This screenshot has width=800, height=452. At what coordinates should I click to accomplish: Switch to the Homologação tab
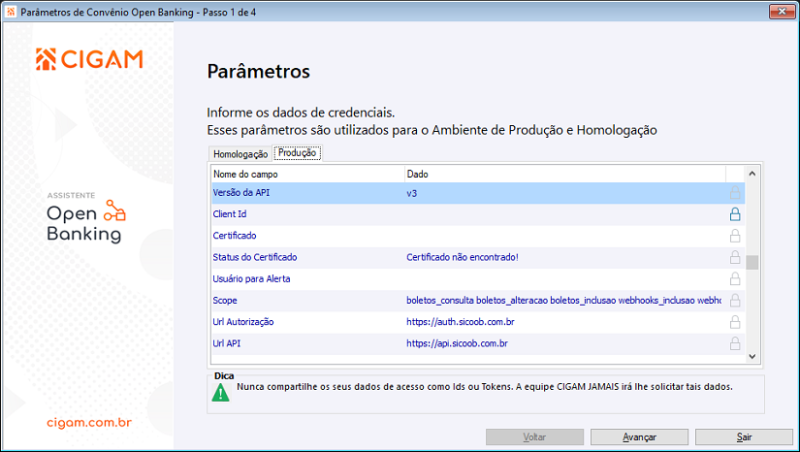click(240, 154)
